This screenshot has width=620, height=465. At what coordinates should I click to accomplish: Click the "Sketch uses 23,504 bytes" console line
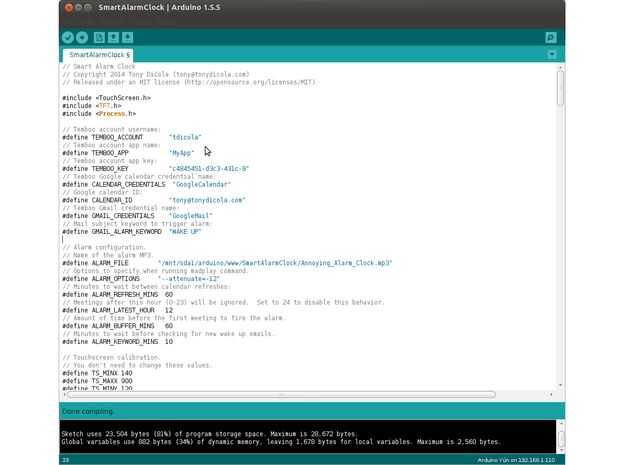tap(209, 434)
